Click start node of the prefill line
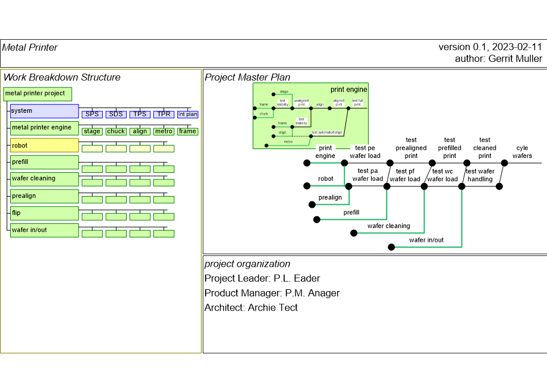This screenshot has width=547, height=392. tap(317, 220)
